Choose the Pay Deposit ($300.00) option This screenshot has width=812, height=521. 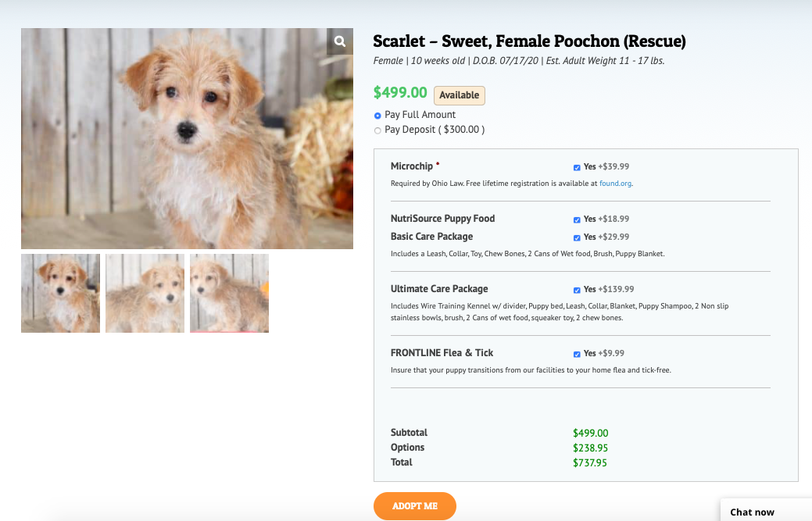(378, 130)
